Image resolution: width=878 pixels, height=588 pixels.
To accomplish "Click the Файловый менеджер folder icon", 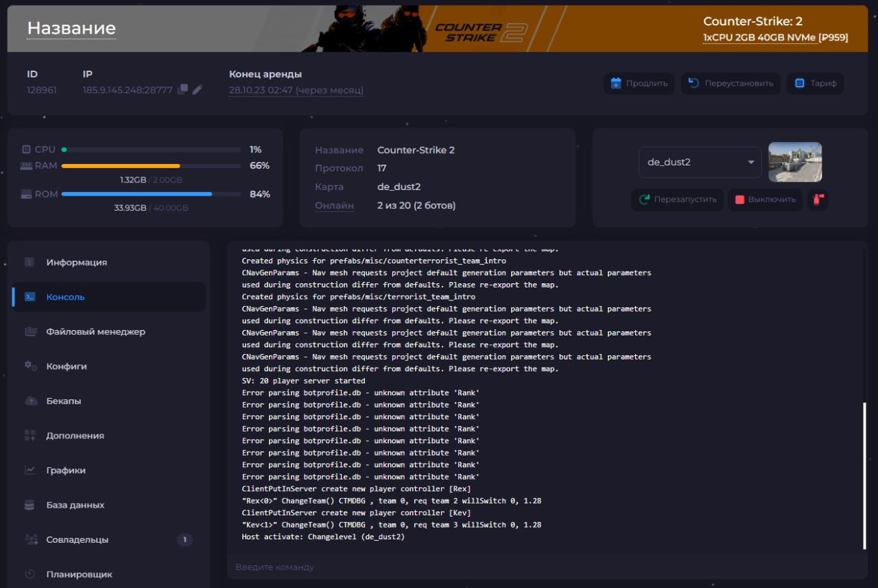I will (x=31, y=331).
